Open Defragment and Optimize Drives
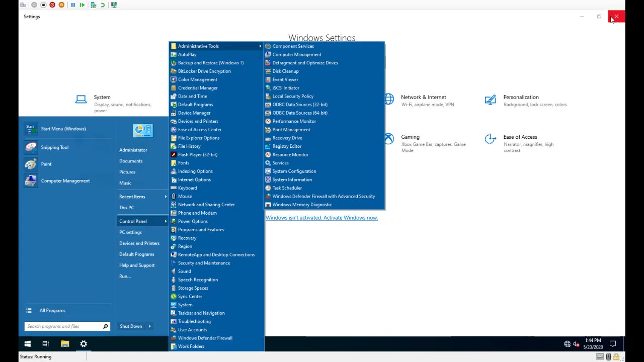The width and height of the screenshot is (644, 362). (x=305, y=63)
